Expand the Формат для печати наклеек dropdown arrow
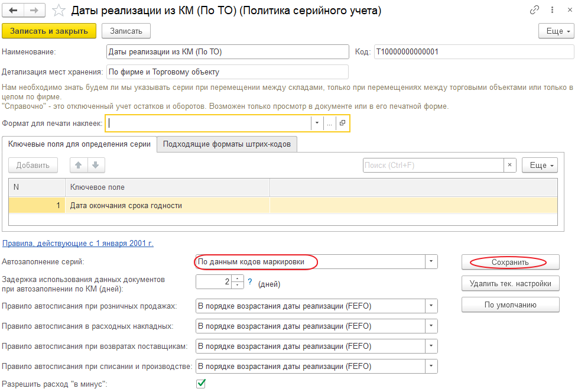Viewport: 578px width, 392px height. (x=317, y=123)
